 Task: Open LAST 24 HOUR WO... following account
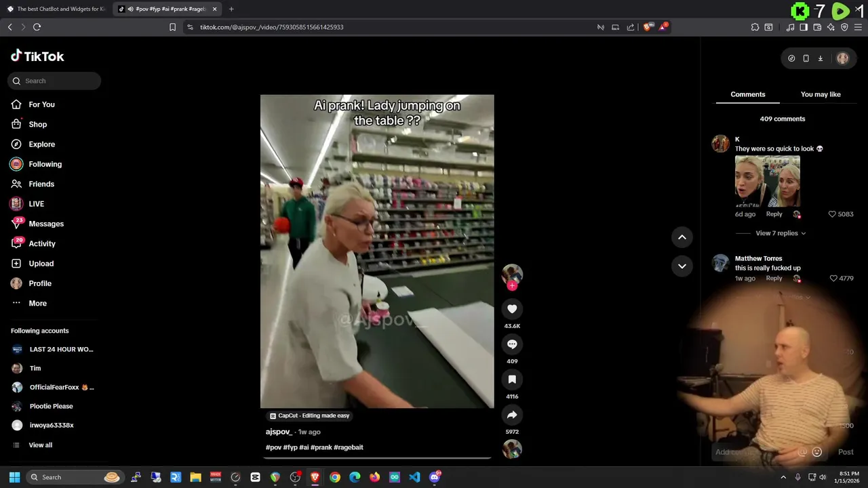[54, 350]
